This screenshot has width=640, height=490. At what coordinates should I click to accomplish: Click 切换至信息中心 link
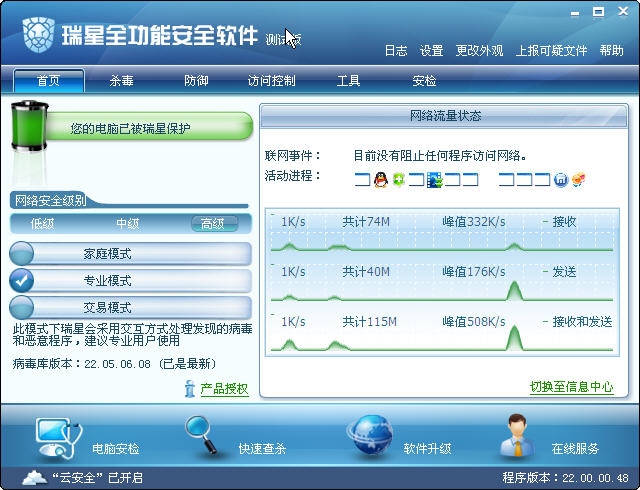[x=571, y=387]
